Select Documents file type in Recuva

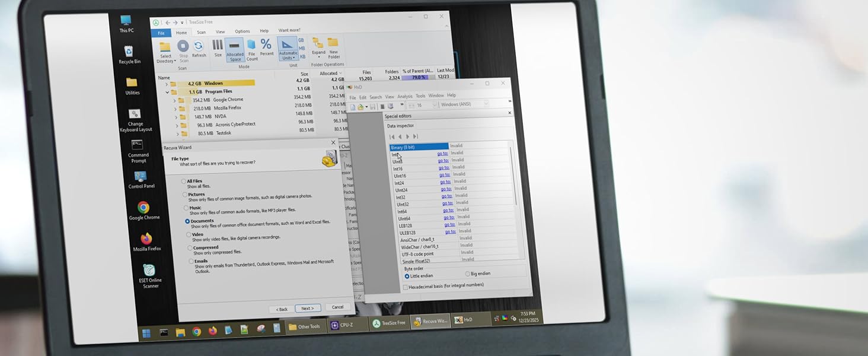coord(187,221)
